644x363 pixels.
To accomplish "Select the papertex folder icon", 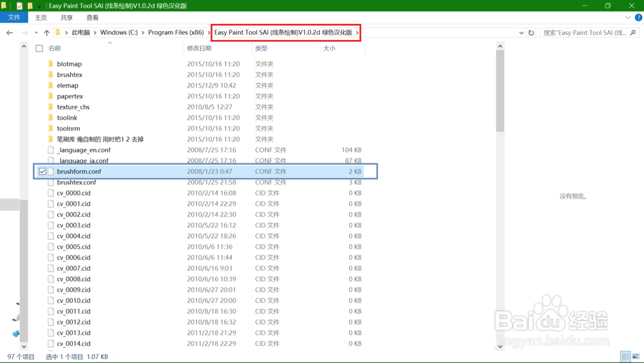I will point(50,96).
